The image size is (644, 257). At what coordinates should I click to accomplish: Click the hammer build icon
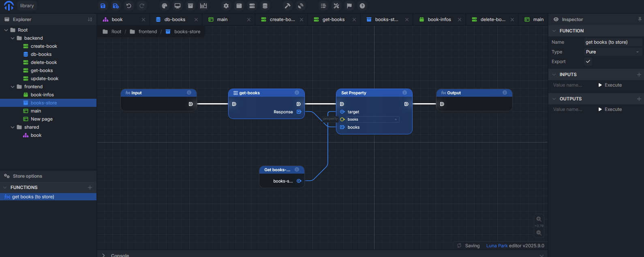[x=288, y=6]
